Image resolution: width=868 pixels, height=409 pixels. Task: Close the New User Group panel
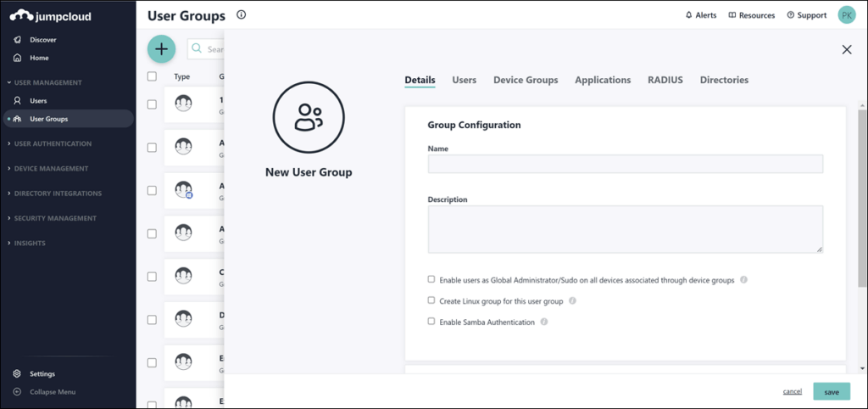pyautogui.click(x=847, y=50)
